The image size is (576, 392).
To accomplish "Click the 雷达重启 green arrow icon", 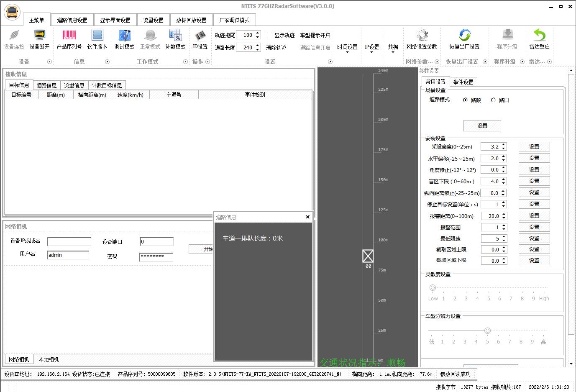I will click(540, 35).
